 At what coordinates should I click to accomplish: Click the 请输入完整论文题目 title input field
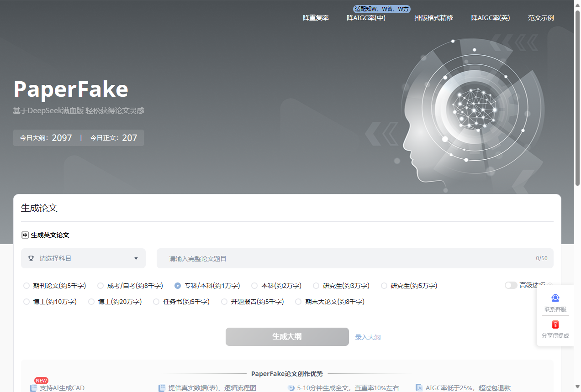pos(347,258)
